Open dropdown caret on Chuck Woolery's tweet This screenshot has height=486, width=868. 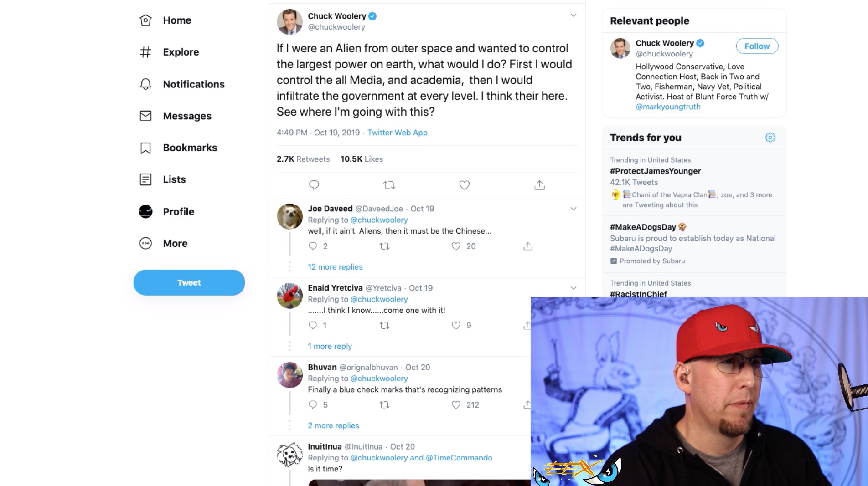[573, 15]
